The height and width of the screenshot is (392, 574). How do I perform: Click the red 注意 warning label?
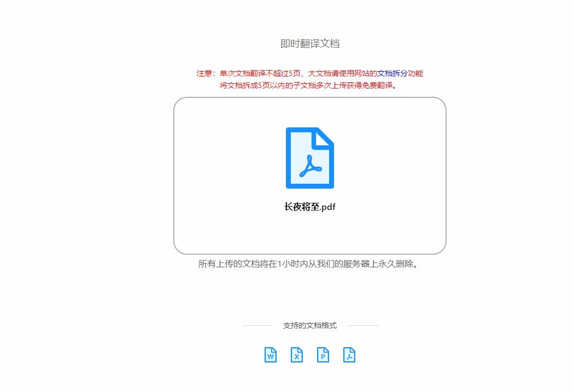206,73
